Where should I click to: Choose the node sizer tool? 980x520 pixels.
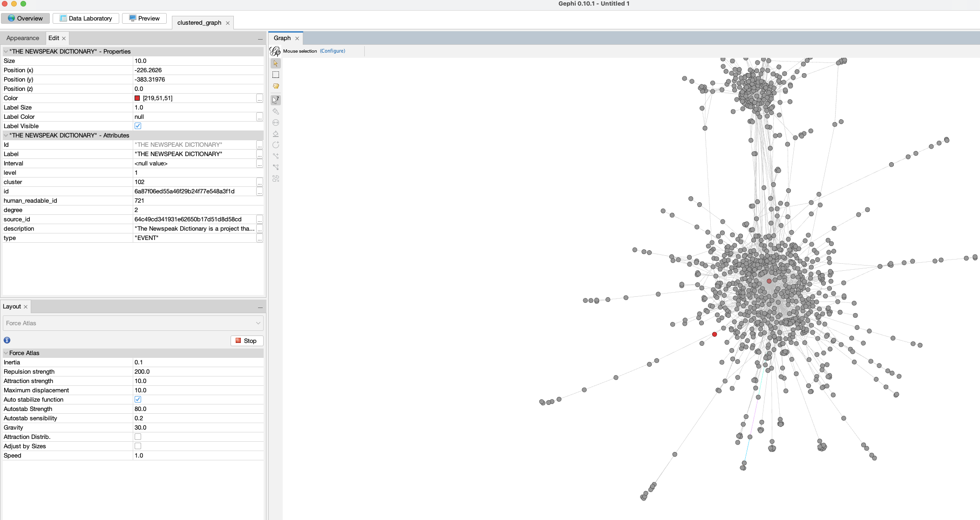click(276, 123)
